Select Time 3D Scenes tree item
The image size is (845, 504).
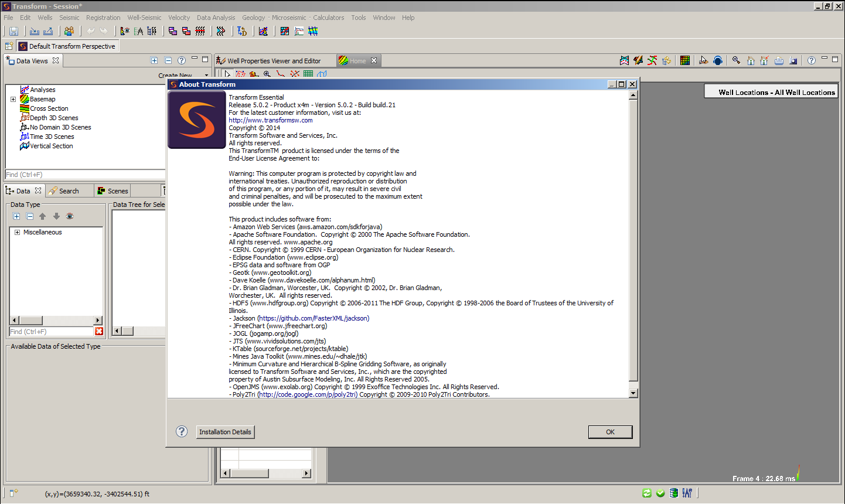point(52,137)
